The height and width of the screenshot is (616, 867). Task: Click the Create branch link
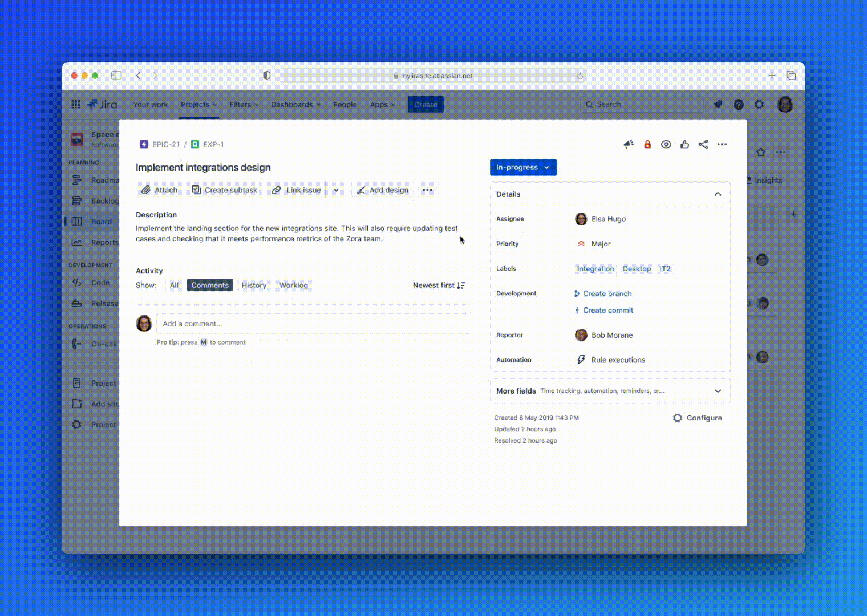[x=607, y=294]
